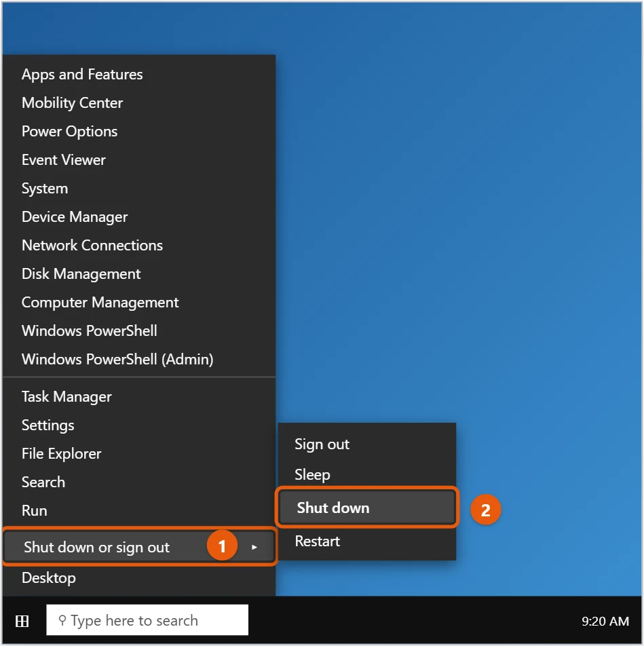
Task: Start Windows PowerShell
Action: point(139,331)
